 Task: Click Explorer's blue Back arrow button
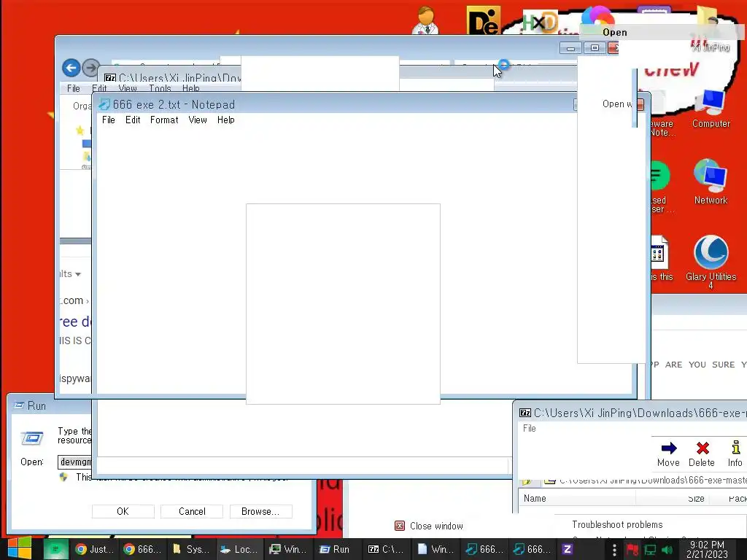tap(71, 68)
